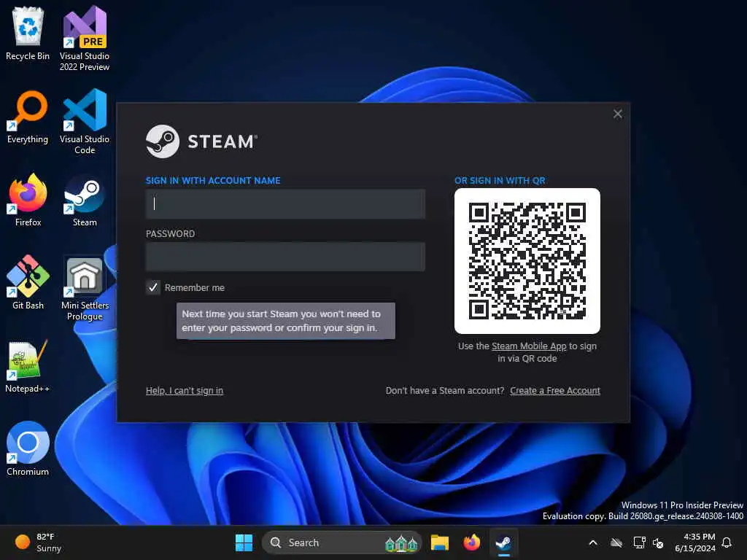747x560 pixels.
Task: Select Mini Settlers Prologue desktop icon
Action: coord(85,288)
